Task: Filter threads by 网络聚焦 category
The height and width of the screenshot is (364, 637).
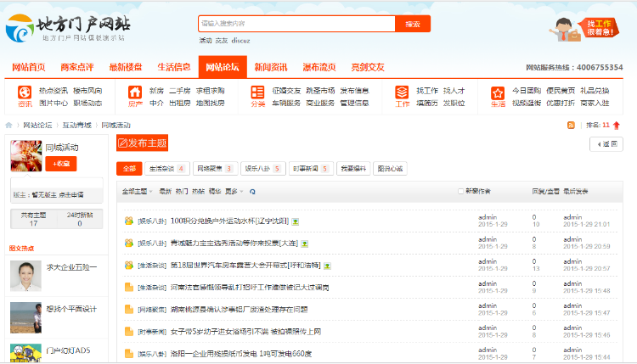Action: [215, 168]
